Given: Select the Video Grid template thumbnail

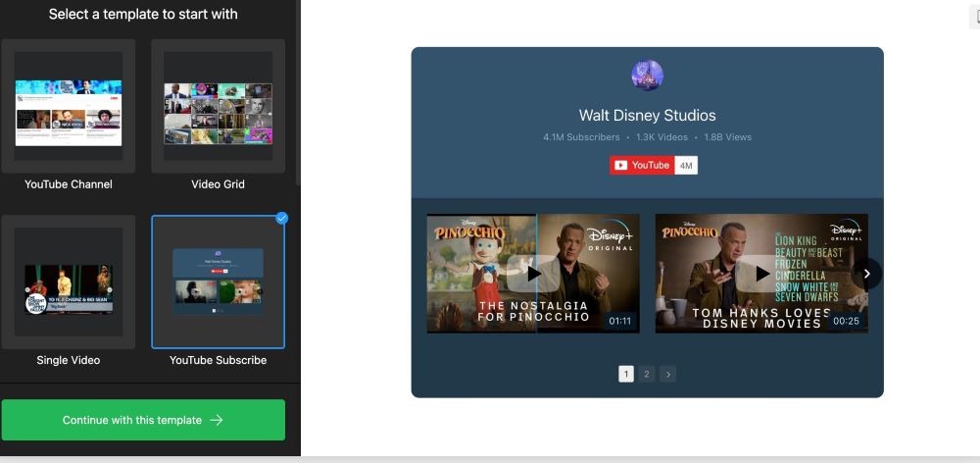Looking at the screenshot, I should [219, 106].
